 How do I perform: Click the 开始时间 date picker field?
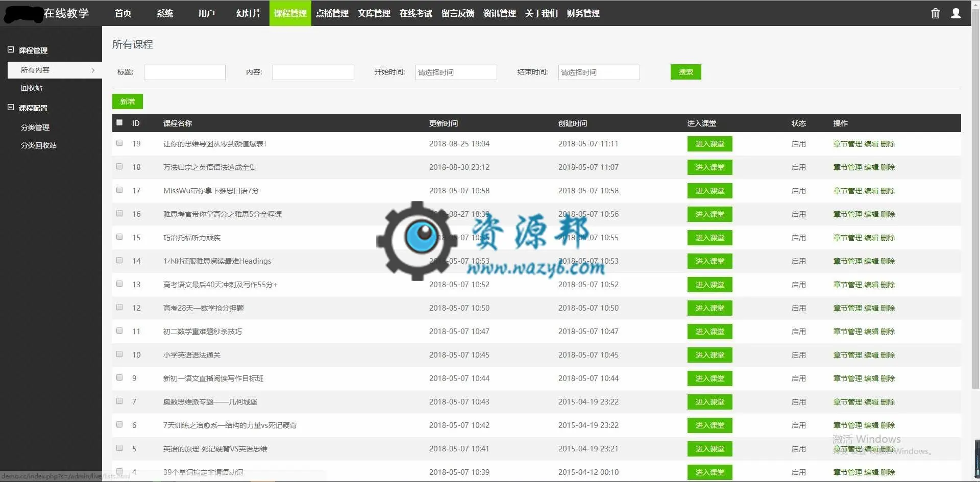tap(456, 72)
